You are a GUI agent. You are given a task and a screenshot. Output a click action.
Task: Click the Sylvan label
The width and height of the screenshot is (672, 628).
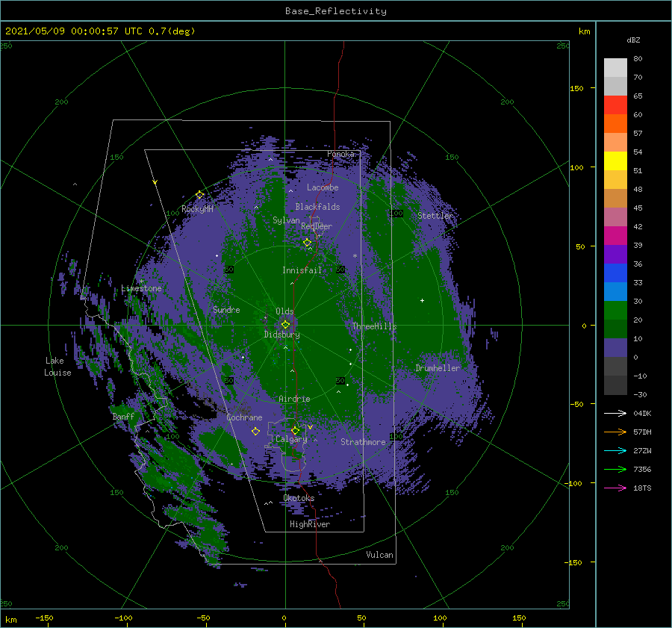286,220
